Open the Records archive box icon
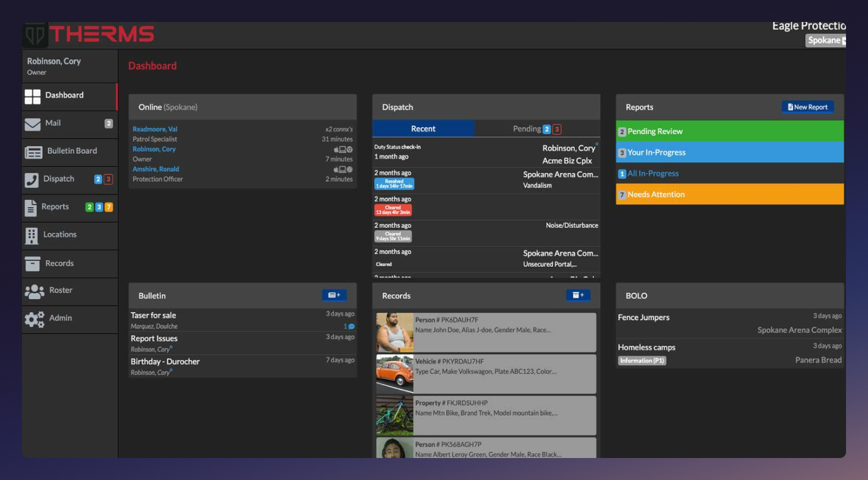Viewport: 868px width, 480px height. click(32, 263)
